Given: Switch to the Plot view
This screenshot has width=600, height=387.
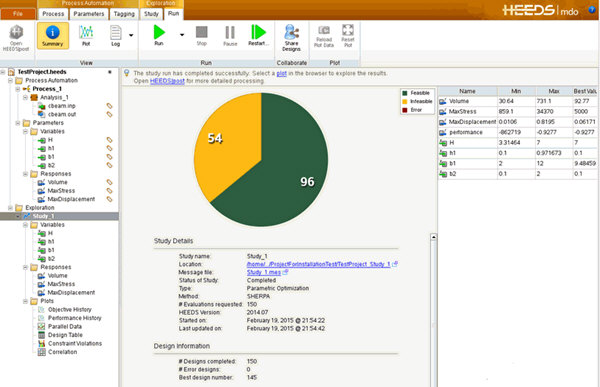Looking at the screenshot, I should 86,36.
